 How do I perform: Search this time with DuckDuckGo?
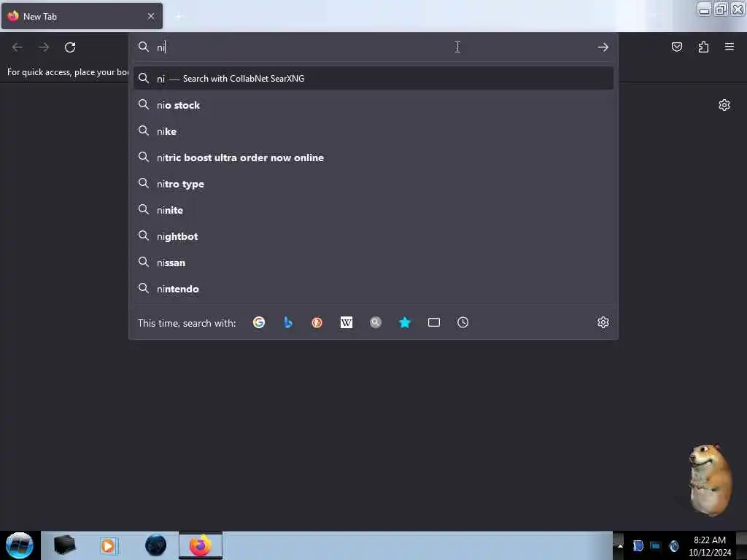click(317, 322)
